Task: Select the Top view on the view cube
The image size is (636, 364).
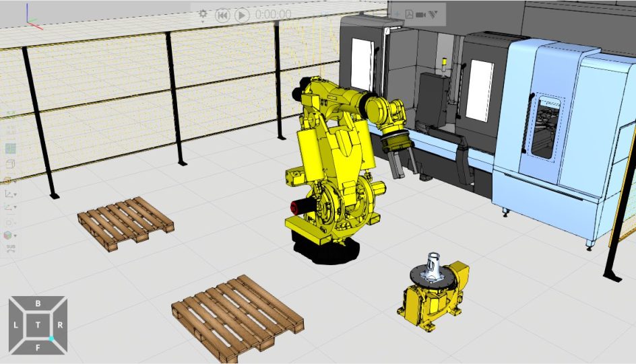Action: tap(38, 325)
